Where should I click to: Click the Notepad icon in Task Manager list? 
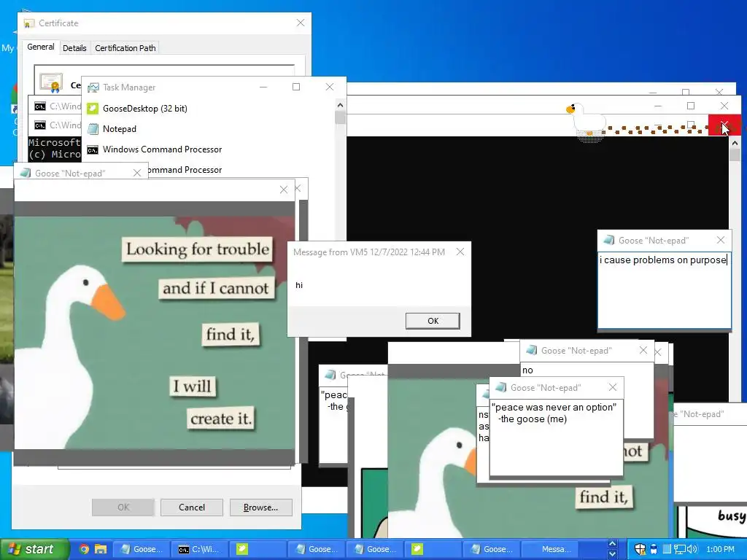click(93, 129)
